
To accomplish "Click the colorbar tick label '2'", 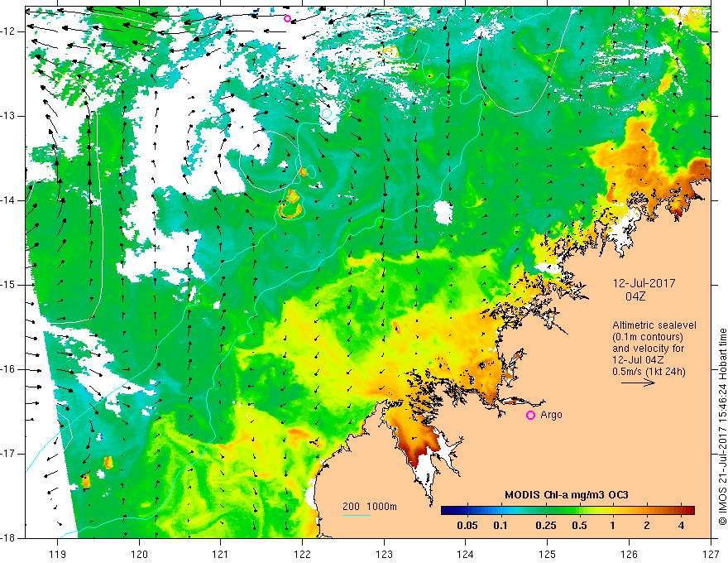I will pos(647,526).
